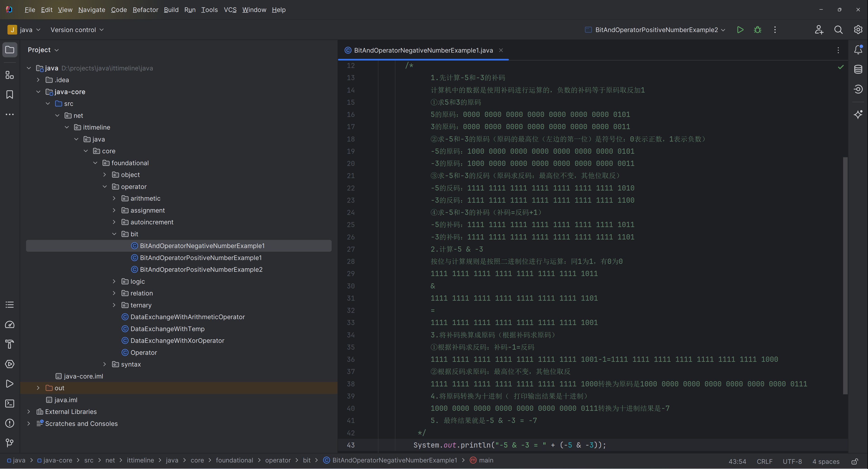Open More tool windows ellipsis
This screenshot has height=469, width=868.
coord(10,114)
